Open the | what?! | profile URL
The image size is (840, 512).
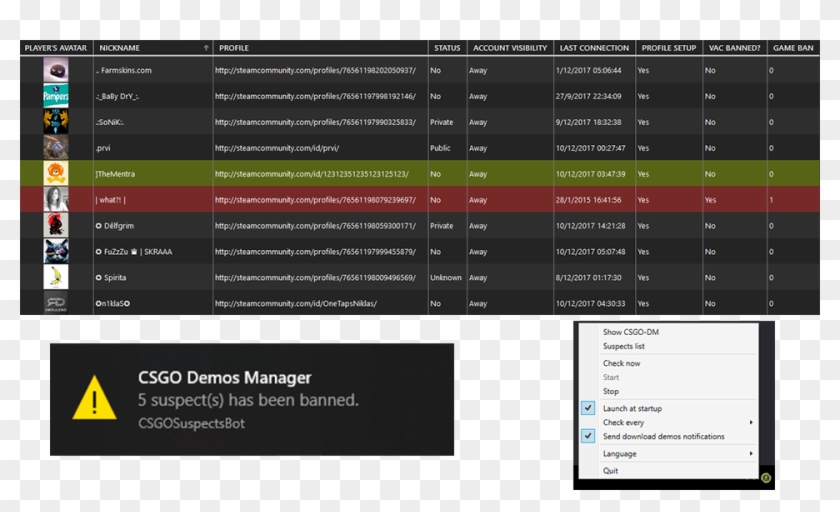point(315,200)
